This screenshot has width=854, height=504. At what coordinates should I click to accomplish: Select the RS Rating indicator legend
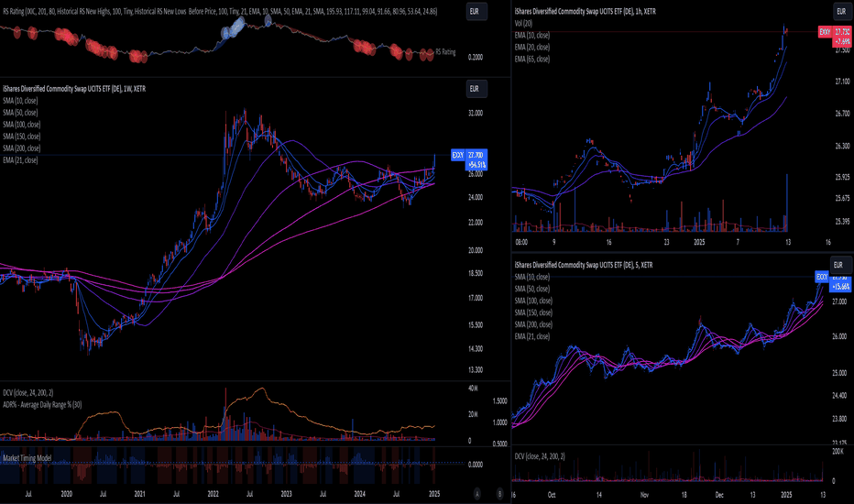(x=219, y=11)
